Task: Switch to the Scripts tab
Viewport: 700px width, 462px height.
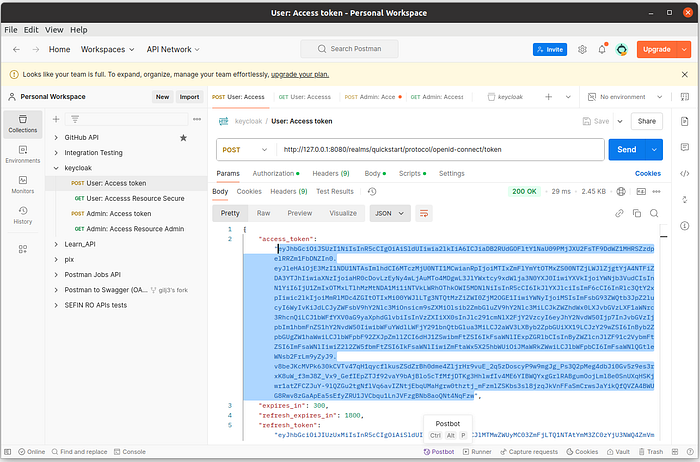Action: (412, 173)
